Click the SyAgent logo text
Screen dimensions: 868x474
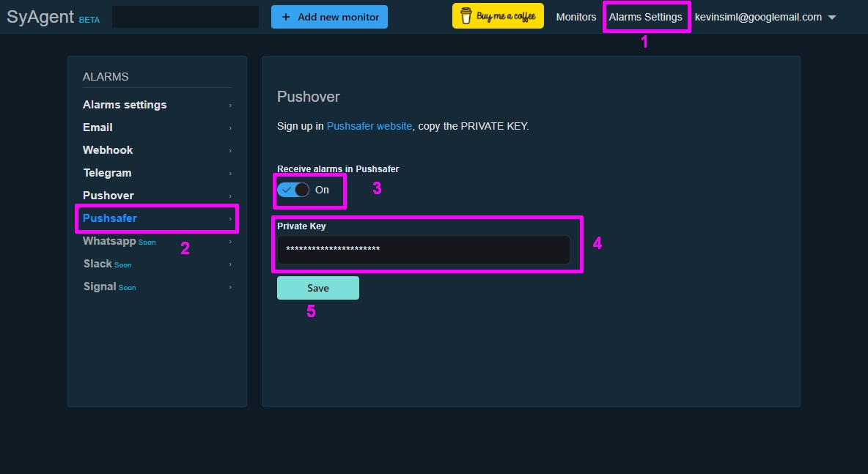coord(40,17)
